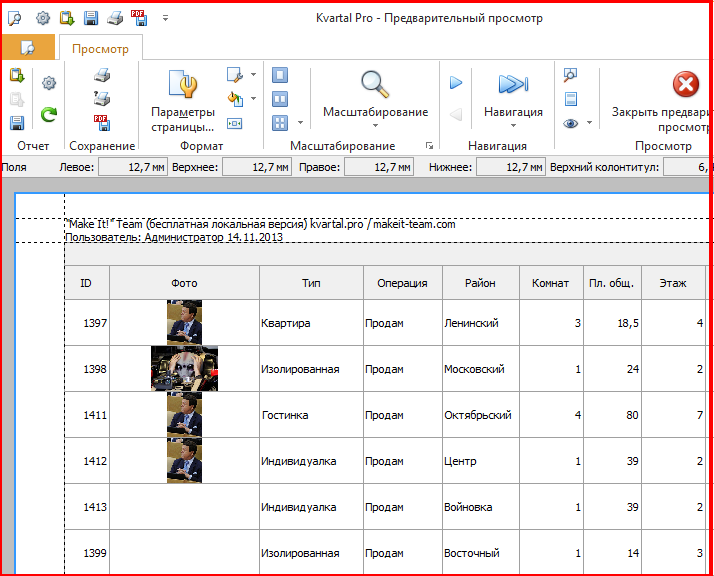This screenshot has height=576, width=714.
Task: Expand the Масштабирование zoom dropdown
Action: pyautogui.click(x=375, y=125)
